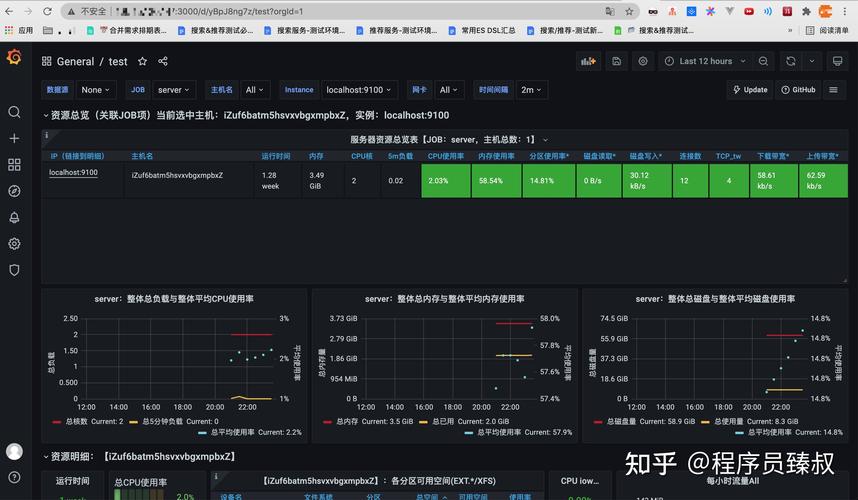Open the 2m interval dropdown
The image size is (858, 500).
coord(531,90)
